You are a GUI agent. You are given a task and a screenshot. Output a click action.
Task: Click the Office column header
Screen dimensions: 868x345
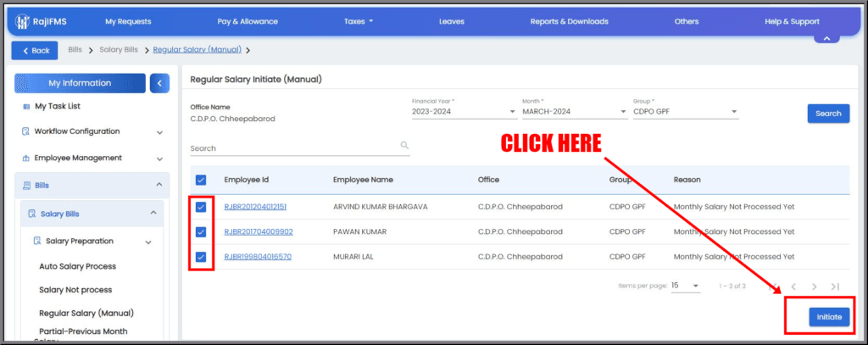click(x=488, y=180)
